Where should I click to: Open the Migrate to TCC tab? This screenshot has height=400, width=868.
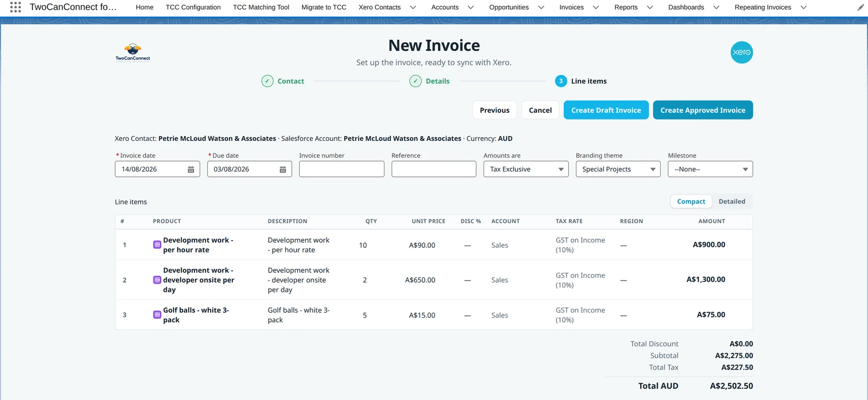pos(324,8)
